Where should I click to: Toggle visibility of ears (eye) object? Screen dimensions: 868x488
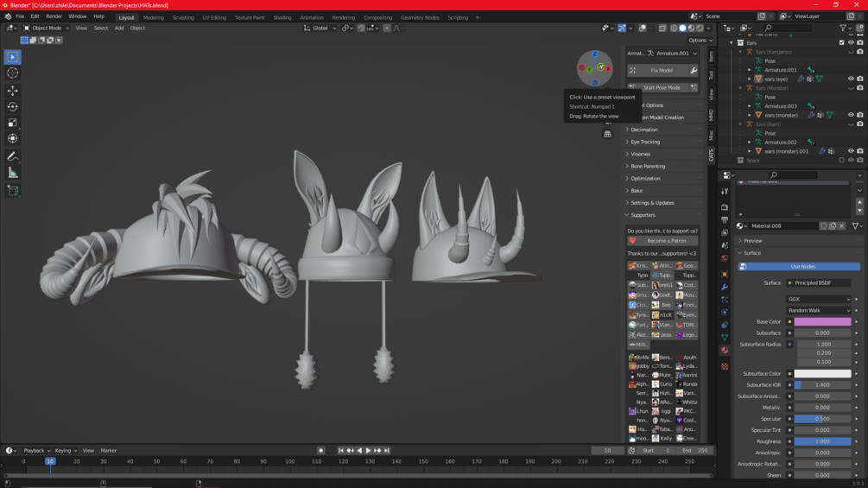[851, 79]
